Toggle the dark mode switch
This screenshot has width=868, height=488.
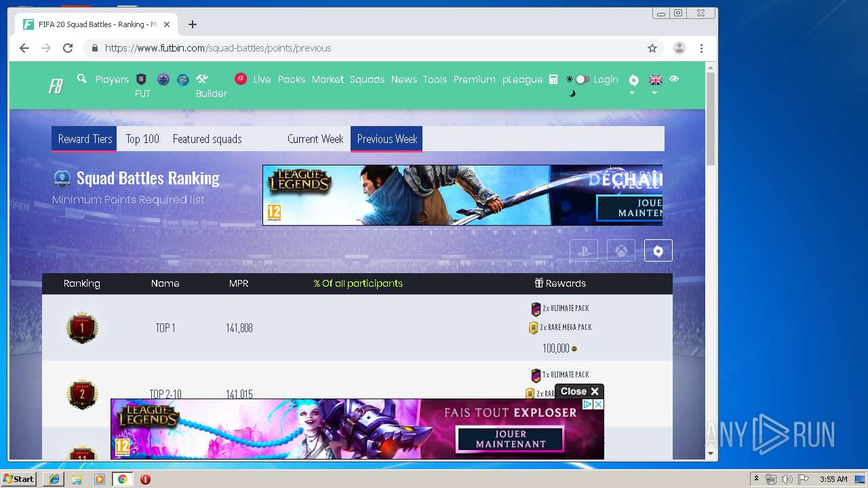pyautogui.click(x=582, y=79)
